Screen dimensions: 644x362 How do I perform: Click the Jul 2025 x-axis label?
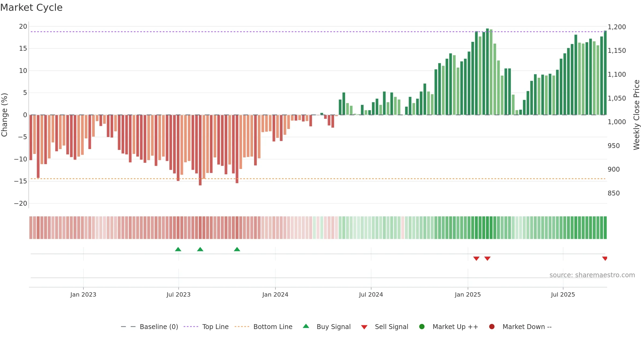[563, 295]
